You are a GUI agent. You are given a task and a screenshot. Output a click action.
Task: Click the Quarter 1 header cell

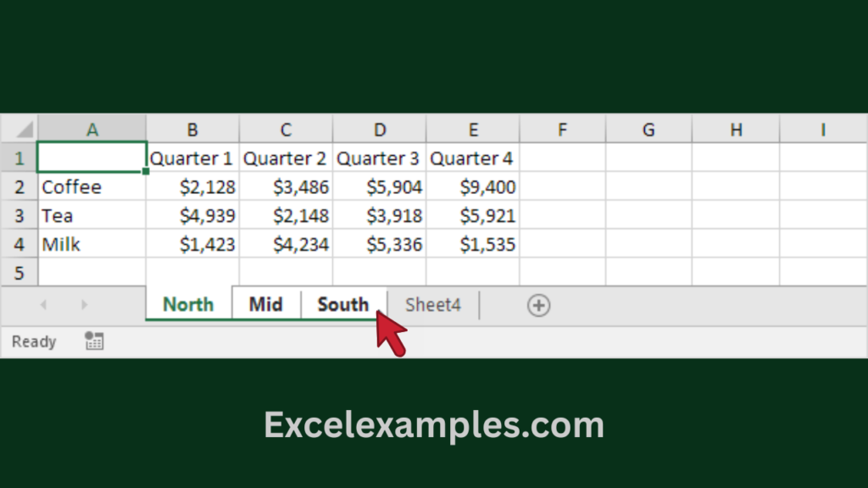(x=192, y=158)
